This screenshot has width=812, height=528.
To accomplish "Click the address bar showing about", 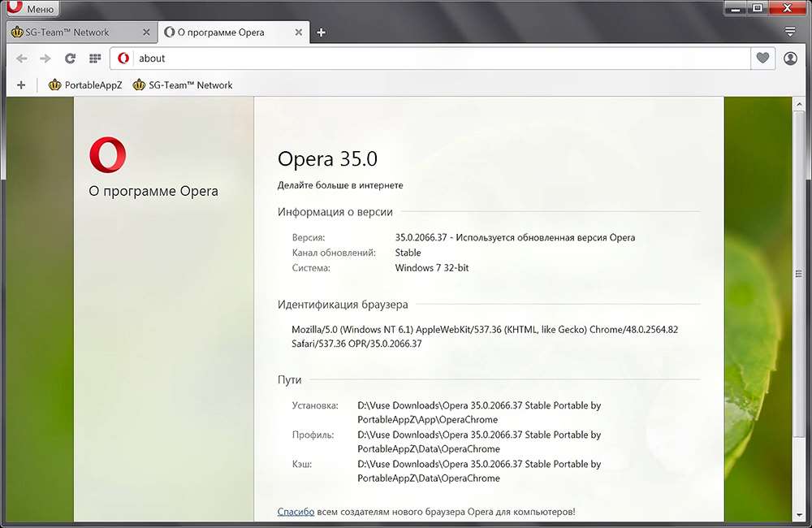I will (438, 58).
